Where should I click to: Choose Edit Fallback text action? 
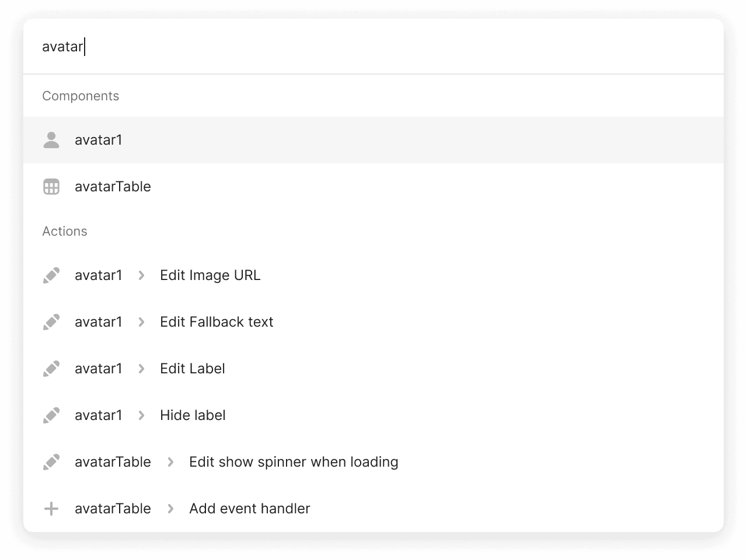[x=217, y=322]
